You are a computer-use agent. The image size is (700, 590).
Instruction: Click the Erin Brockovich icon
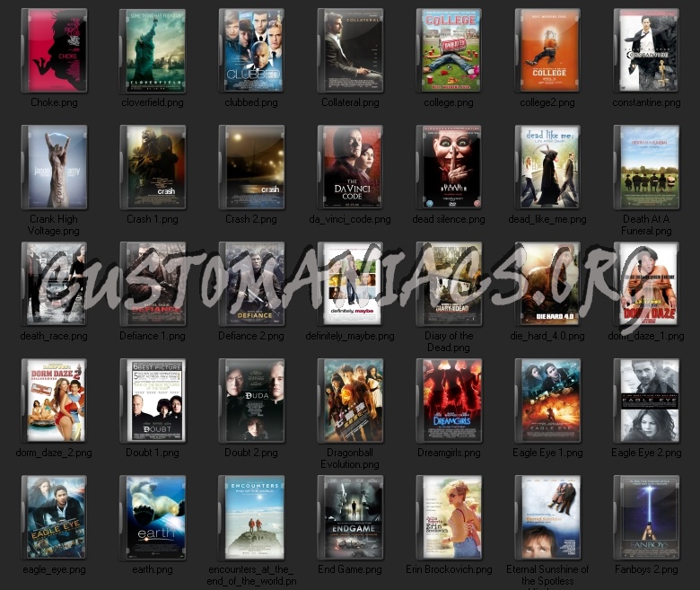click(449, 517)
